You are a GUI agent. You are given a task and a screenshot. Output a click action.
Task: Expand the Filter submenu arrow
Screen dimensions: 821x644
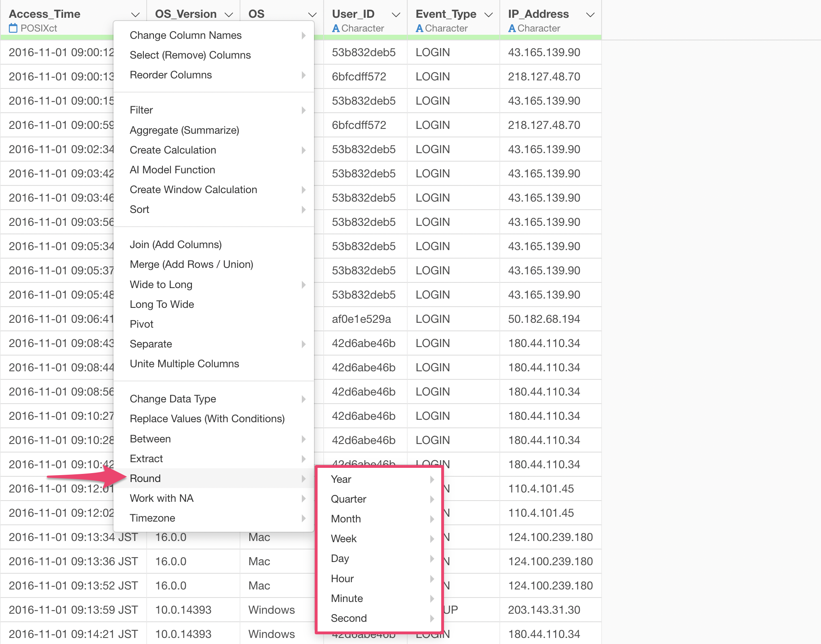[303, 110]
